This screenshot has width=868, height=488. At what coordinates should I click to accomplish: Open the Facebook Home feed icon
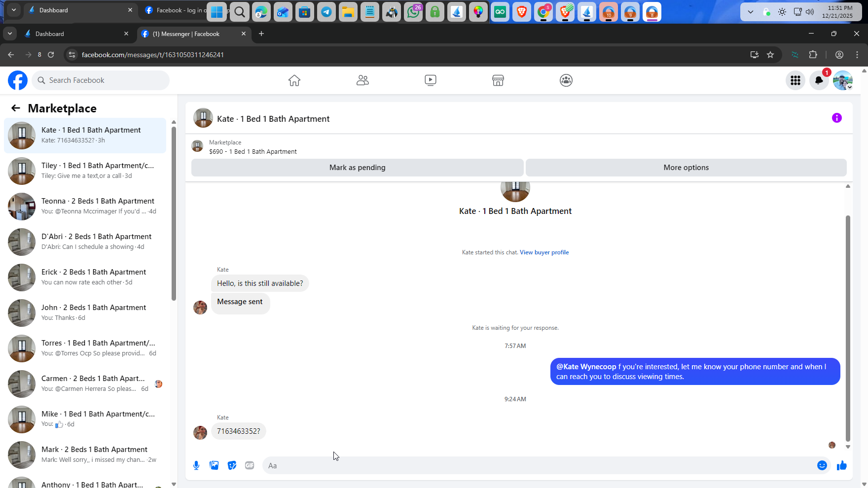point(294,80)
